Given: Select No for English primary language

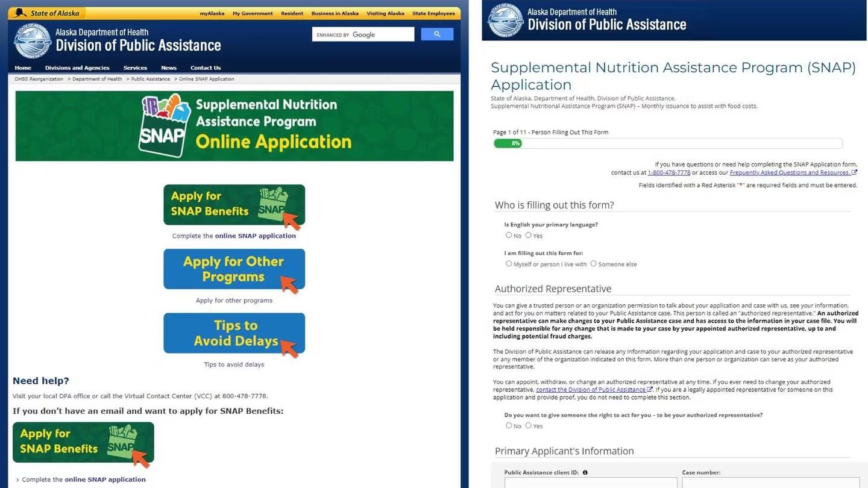Looking at the screenshot, I should (509, 236).
